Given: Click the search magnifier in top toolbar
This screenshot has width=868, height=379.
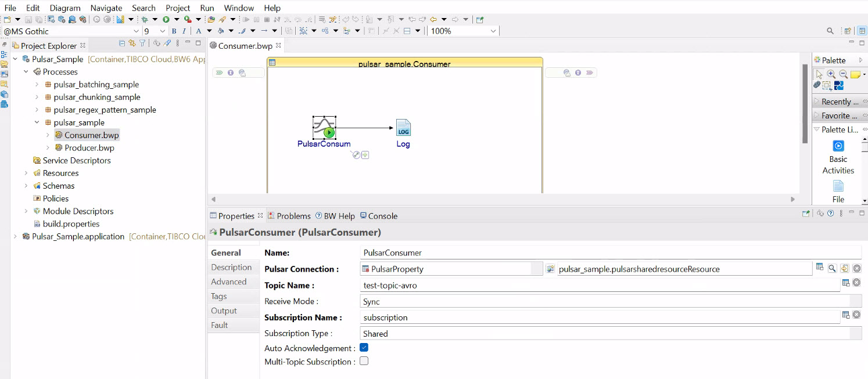Looking at the screenshot, I should click(830, 31).
